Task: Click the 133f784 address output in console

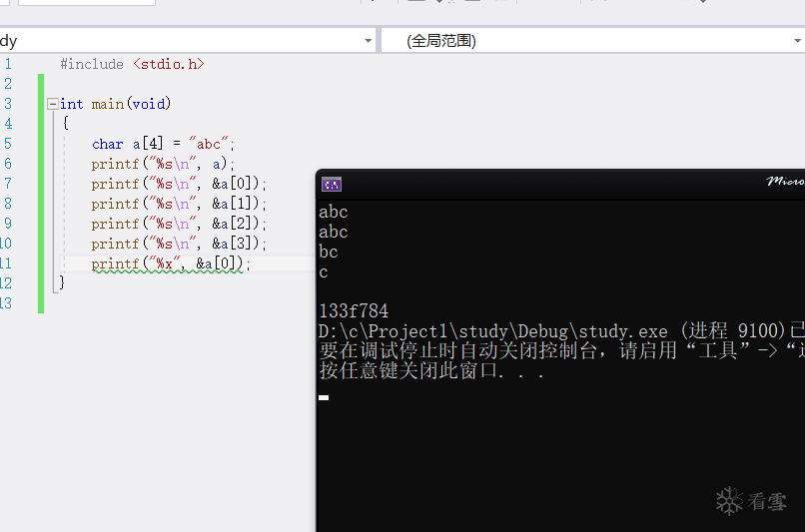Action: (354, 311)
